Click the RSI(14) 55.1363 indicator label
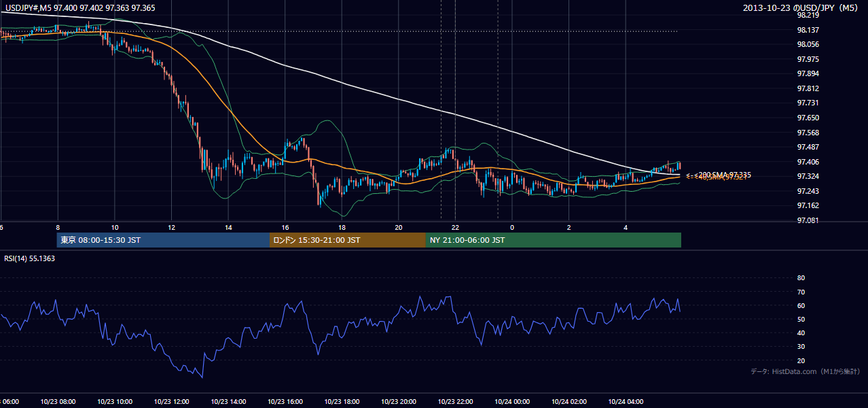Image resolution: width=868 pixels, height=408 pixels. [29, 258]
